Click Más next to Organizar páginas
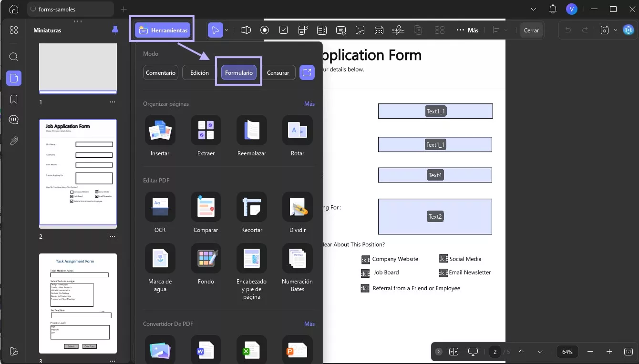 point(309,103)
